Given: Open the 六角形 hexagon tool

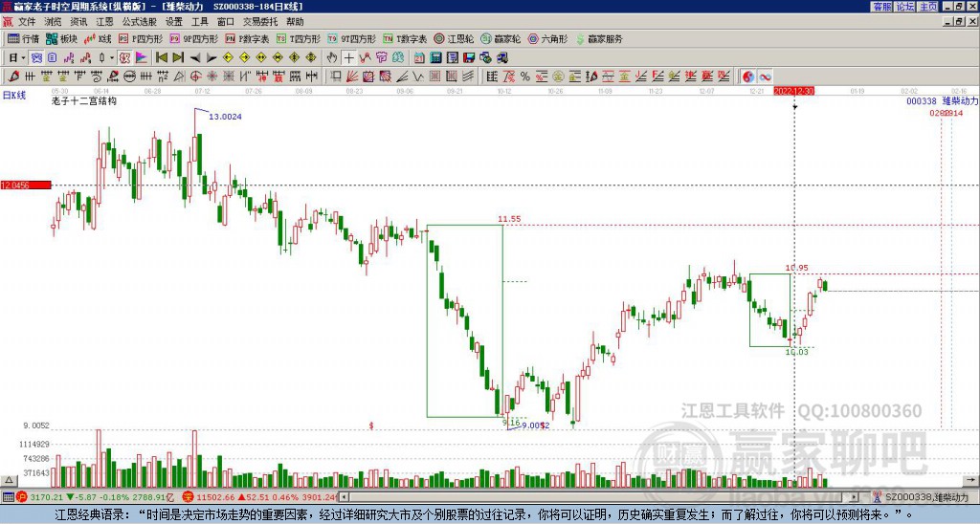Looking at the screenshot, I should [x=548, y=38].
